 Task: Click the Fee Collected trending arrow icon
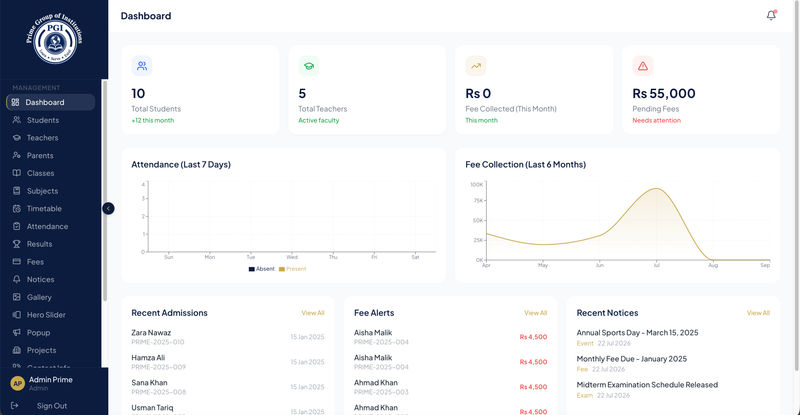tap(476, 66)
